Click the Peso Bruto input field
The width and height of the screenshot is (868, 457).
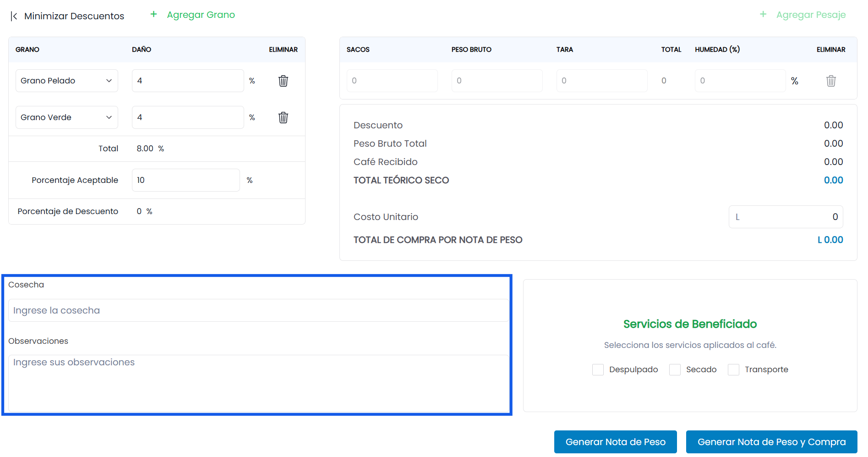pos(497,81)
